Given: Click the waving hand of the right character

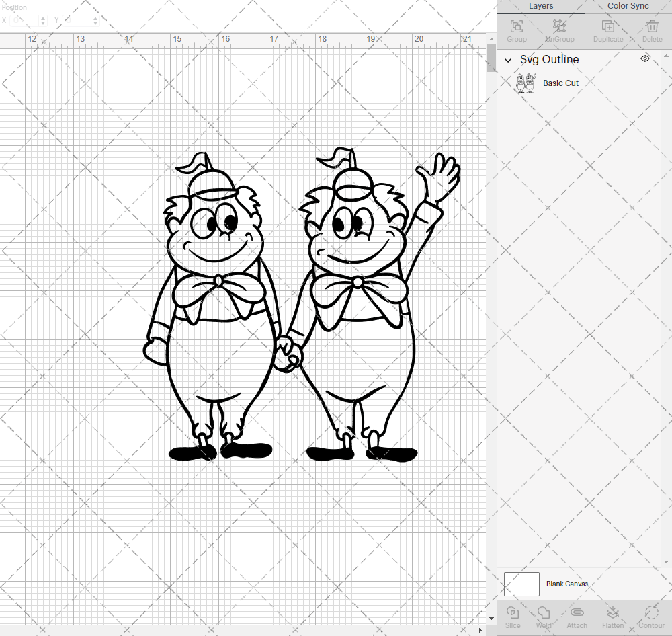Looking at the screenshot, I should click(439, 177).
